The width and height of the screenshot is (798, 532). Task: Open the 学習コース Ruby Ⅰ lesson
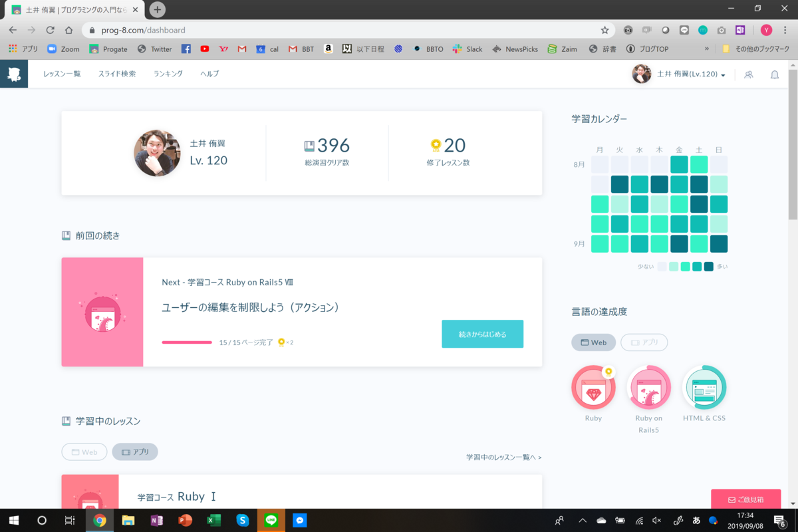pyautogui.click(x=177, y=497)
